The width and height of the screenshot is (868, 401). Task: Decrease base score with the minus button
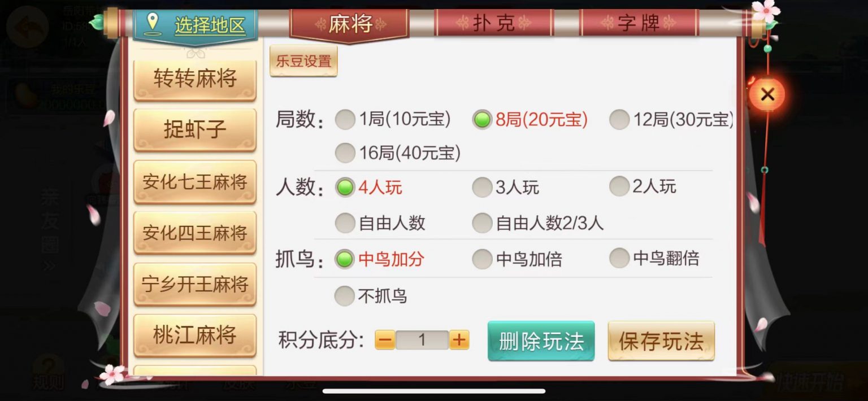(x=385, y=340)
